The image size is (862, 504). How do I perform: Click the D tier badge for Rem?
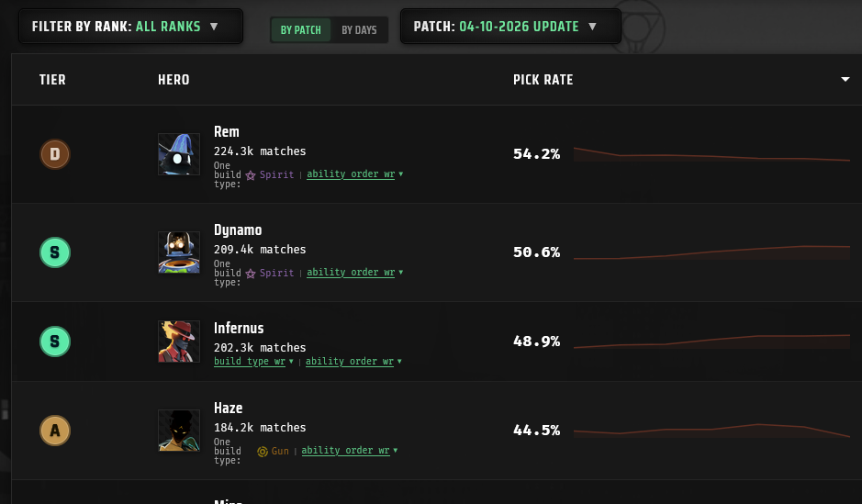[x=55, y=154]
